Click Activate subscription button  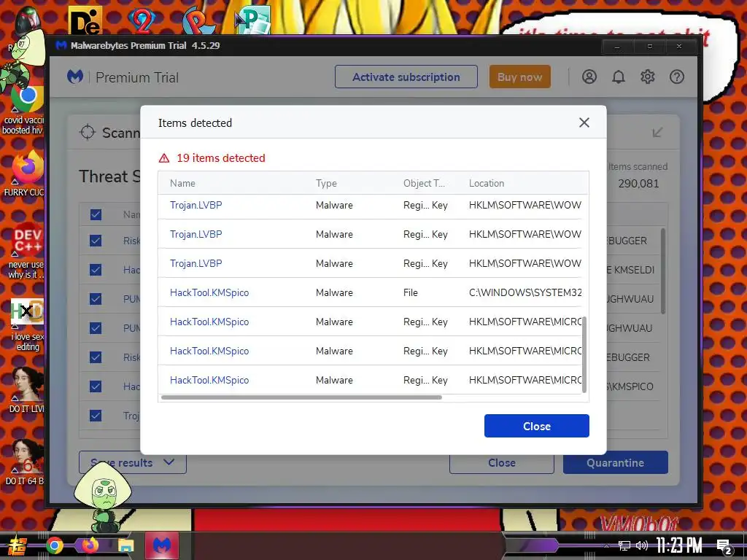[x=406, y=77]
